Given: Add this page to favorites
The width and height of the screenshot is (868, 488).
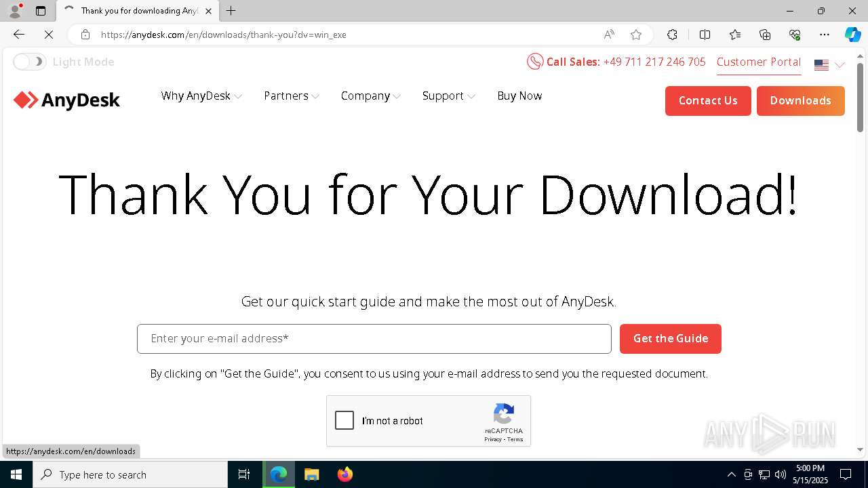Looking at the screenshot, I should [636, 35].
